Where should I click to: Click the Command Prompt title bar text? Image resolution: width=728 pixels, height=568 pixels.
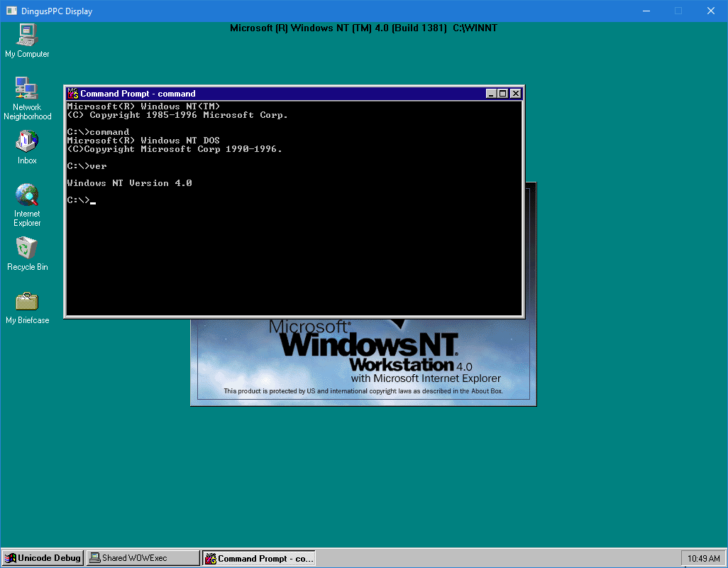[138, 93]
